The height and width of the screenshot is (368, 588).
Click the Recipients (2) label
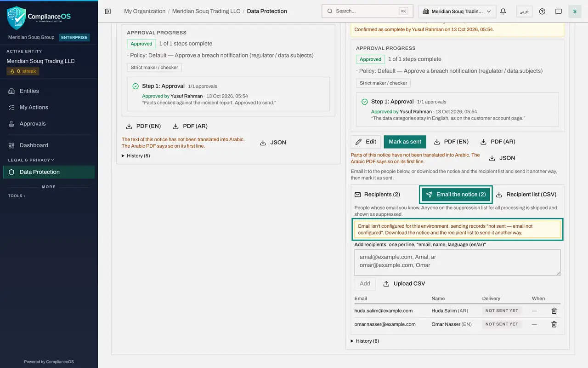point(378,195)
